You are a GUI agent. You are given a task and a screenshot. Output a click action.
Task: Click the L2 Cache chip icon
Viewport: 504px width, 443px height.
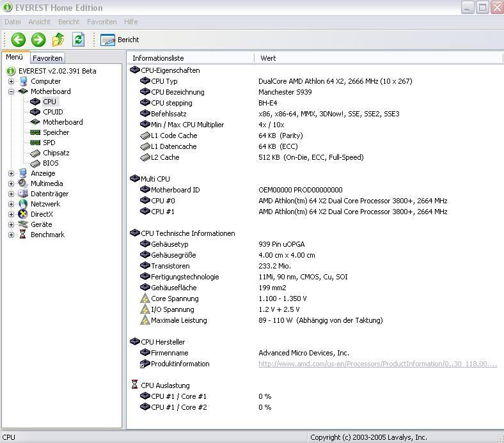point(145,158)
